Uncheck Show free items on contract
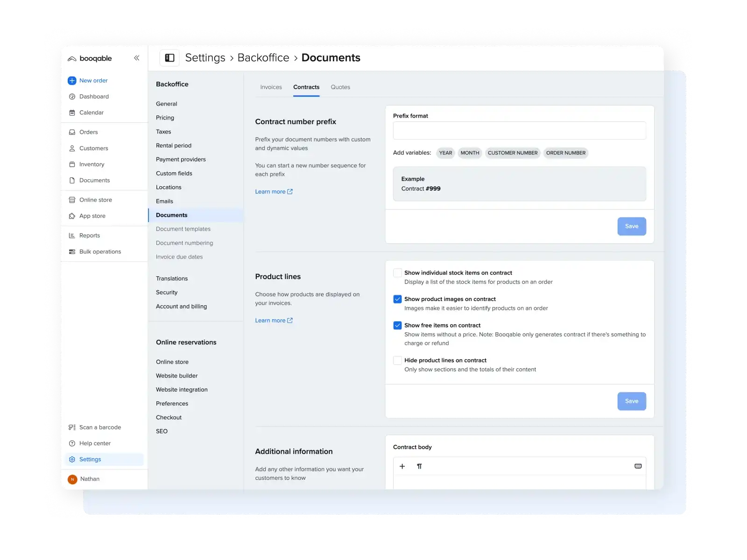The image size is (747, 560). 397,325
